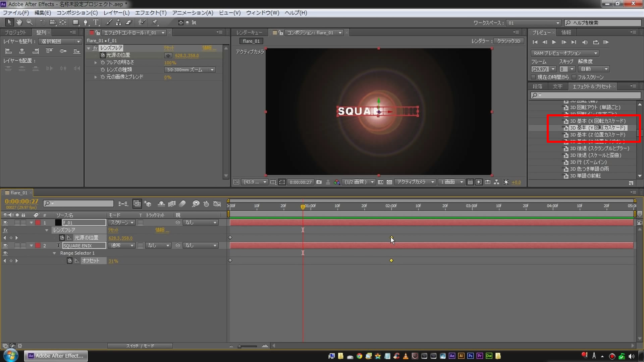
Task: Click the クラシック3D renderer button
Action: (508, 41)
